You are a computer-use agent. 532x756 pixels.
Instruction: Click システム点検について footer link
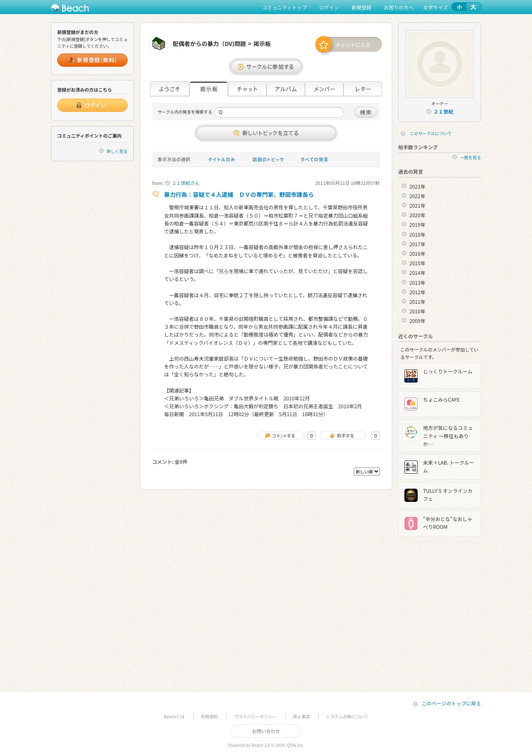(347, 717)
